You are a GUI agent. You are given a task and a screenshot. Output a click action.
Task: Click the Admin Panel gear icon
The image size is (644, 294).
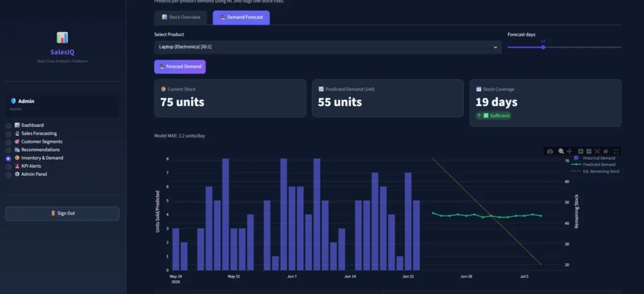[17, 174]
